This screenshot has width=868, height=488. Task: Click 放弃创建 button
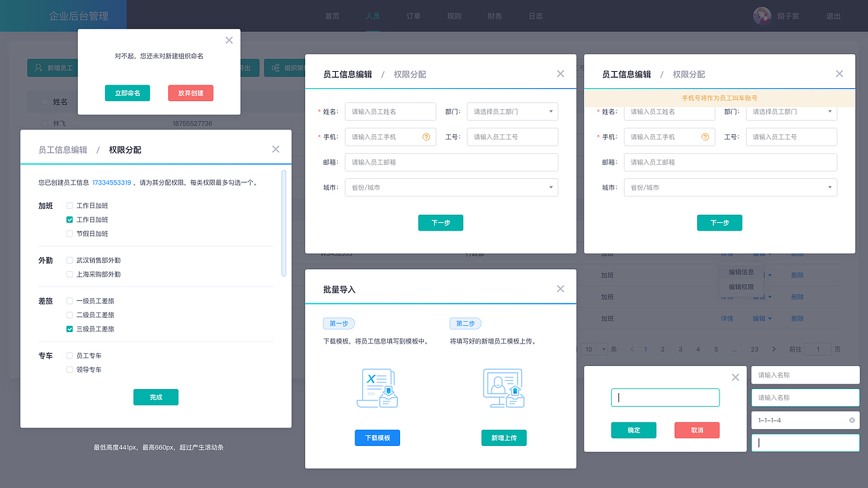[x=191, y=93]
